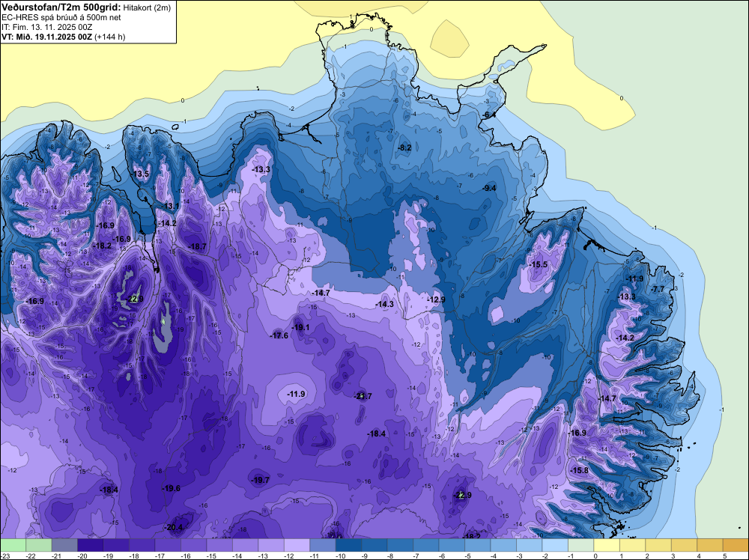749x560 pixels.
Task: Click the -20.4 temperature value
Action: [x=174, y=528]
